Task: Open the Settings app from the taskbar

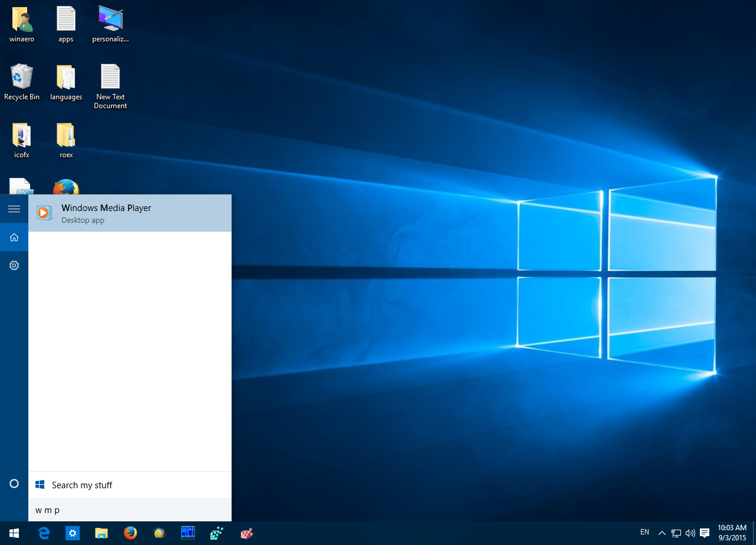Action: point(72,533)
